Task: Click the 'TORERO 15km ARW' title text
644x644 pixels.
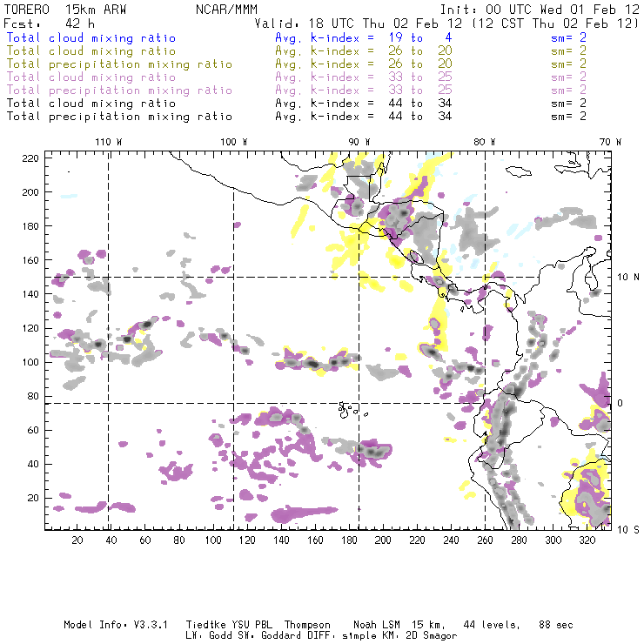Action: 65,10
